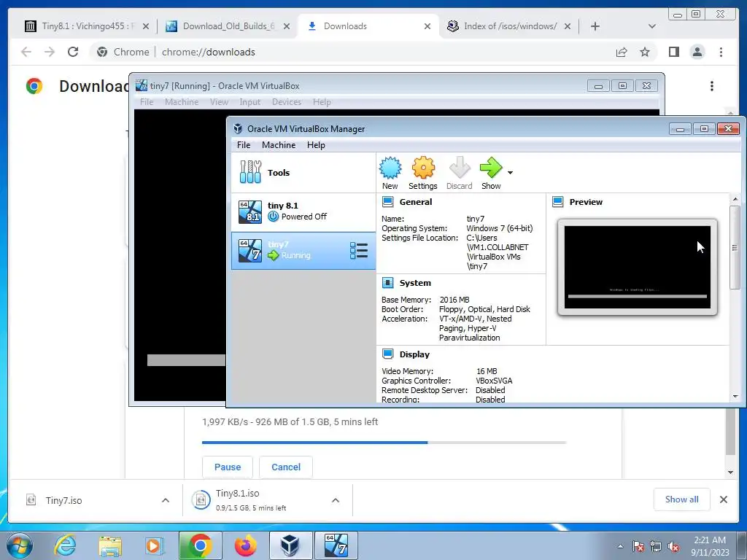Open the Windows Start menu

pyautogui.click(x=20, y=545)
